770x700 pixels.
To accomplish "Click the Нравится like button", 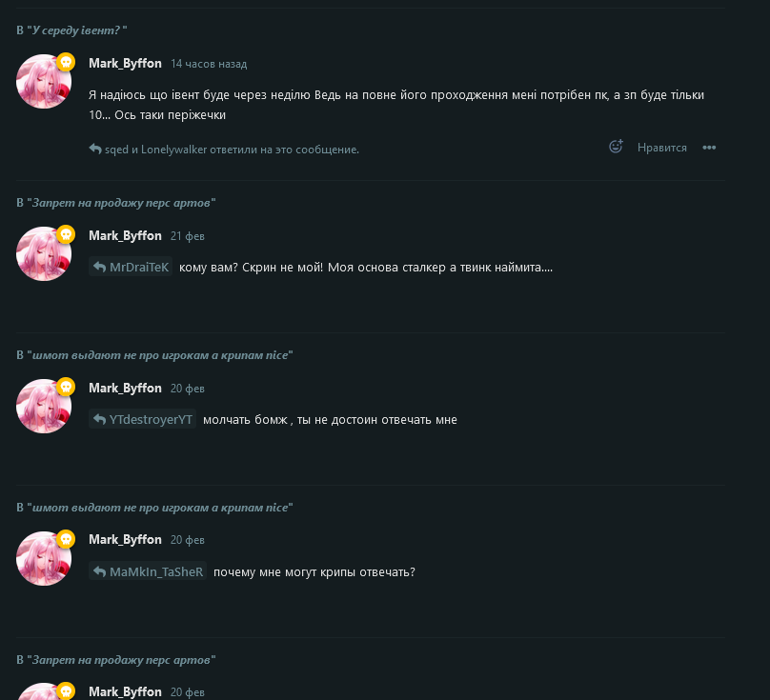I will [x=662, y=148].
